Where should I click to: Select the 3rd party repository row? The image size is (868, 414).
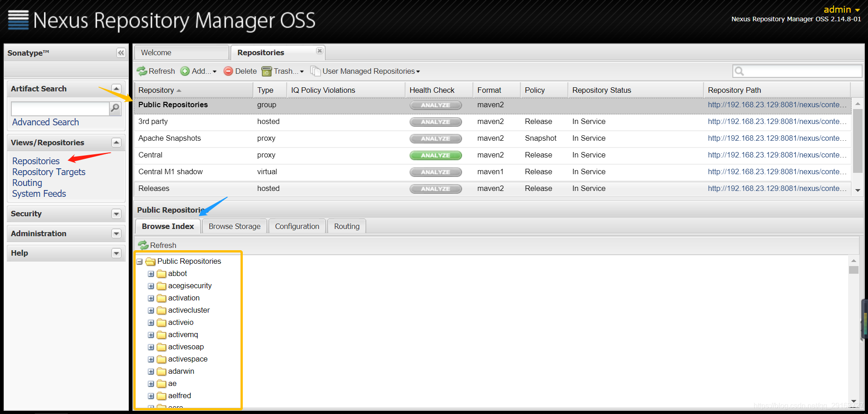click(x=493, y=122)
